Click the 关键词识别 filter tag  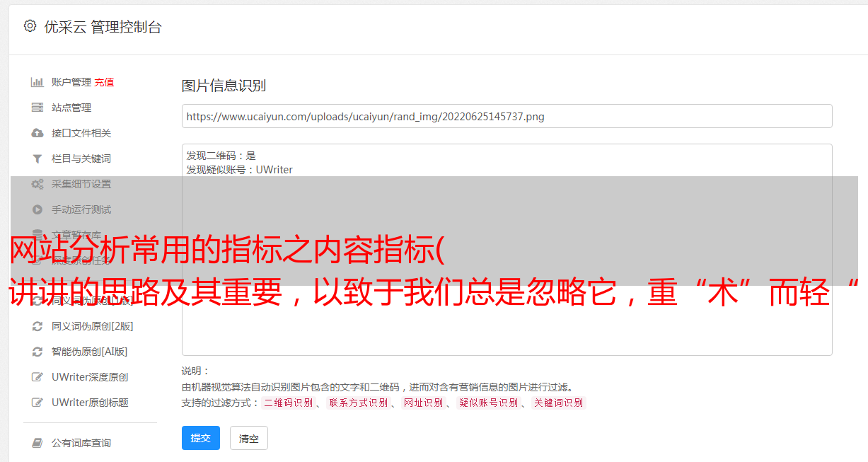click(559, 403)
